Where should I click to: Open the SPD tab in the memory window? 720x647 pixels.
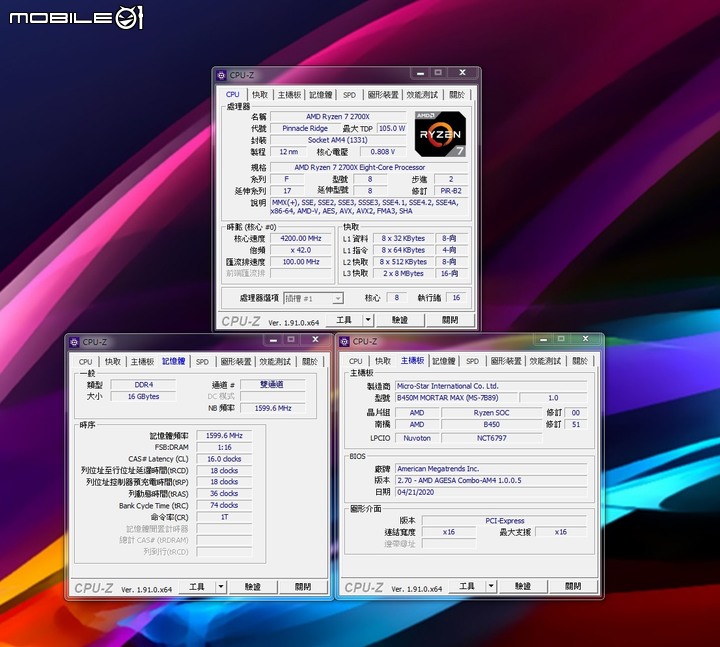202,362
